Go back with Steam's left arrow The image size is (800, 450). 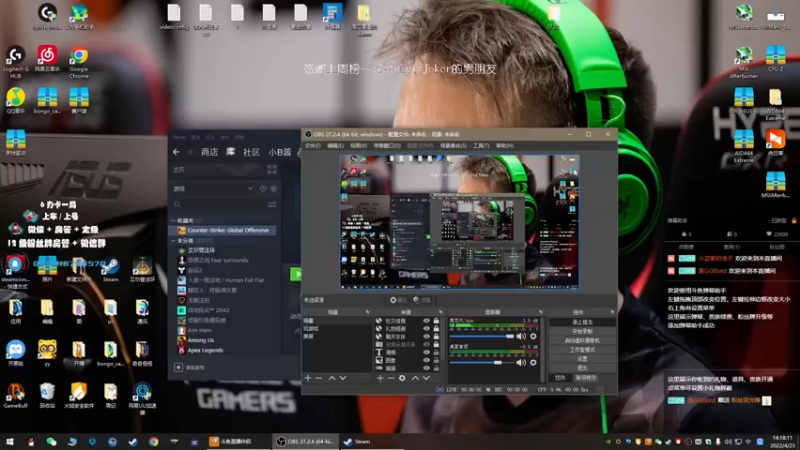176,152
